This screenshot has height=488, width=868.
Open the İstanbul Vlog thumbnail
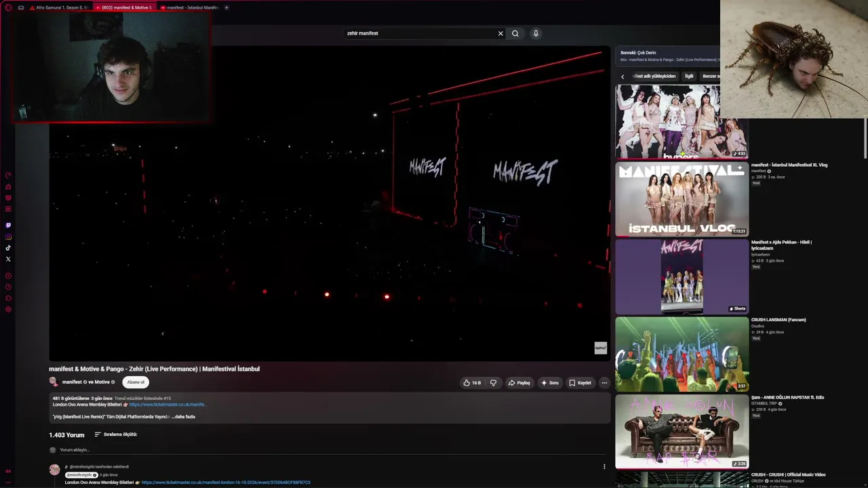[682, 199]
